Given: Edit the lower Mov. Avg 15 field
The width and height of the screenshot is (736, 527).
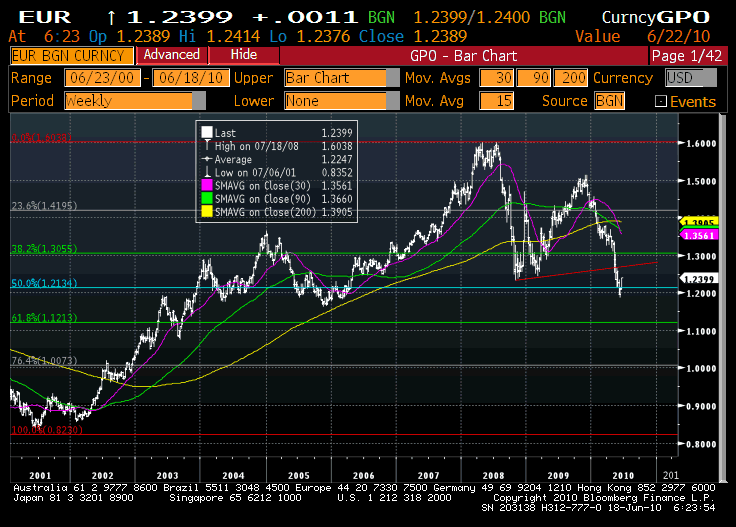Looking at the screenshot, I should 497,101.
